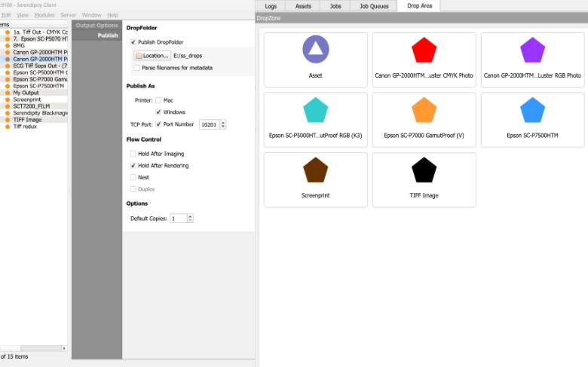The image size is (588, 367).
Task: Adjust the TCP port number stepper
Action: coord(223,124)
